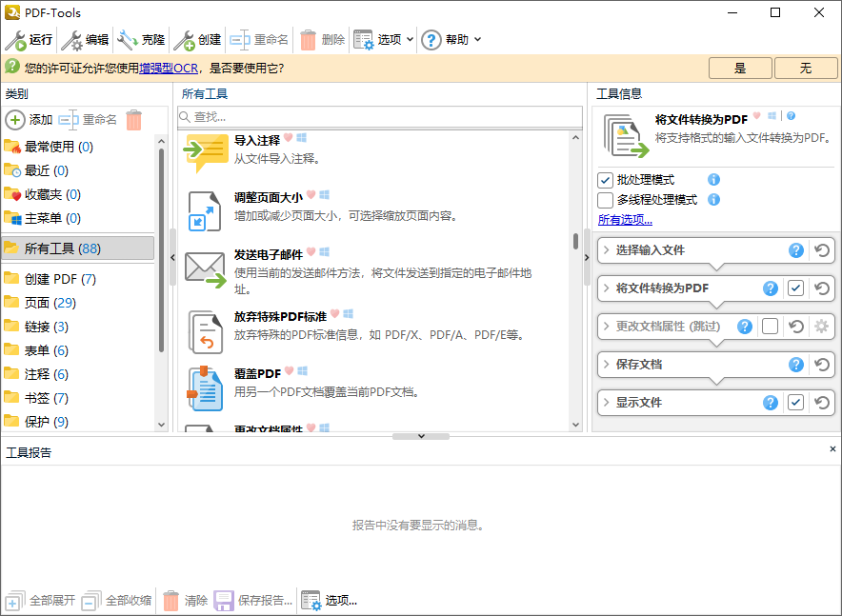This screenshot has height=616, width=842.
Task: Click the tool list scroll down arrow
Action: point(575,425)
